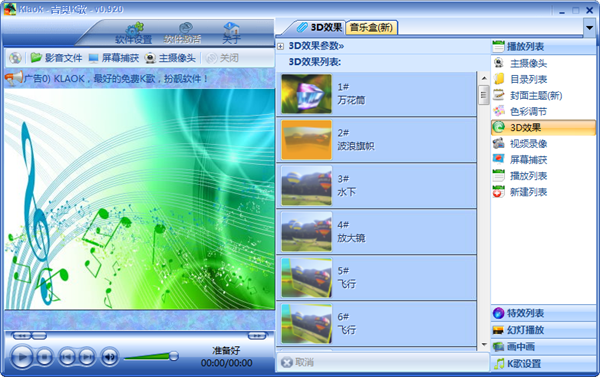Switch to the 音乐盒(新) tab
The width and height of the screenshot is (600, 377).
click(371, 28)
